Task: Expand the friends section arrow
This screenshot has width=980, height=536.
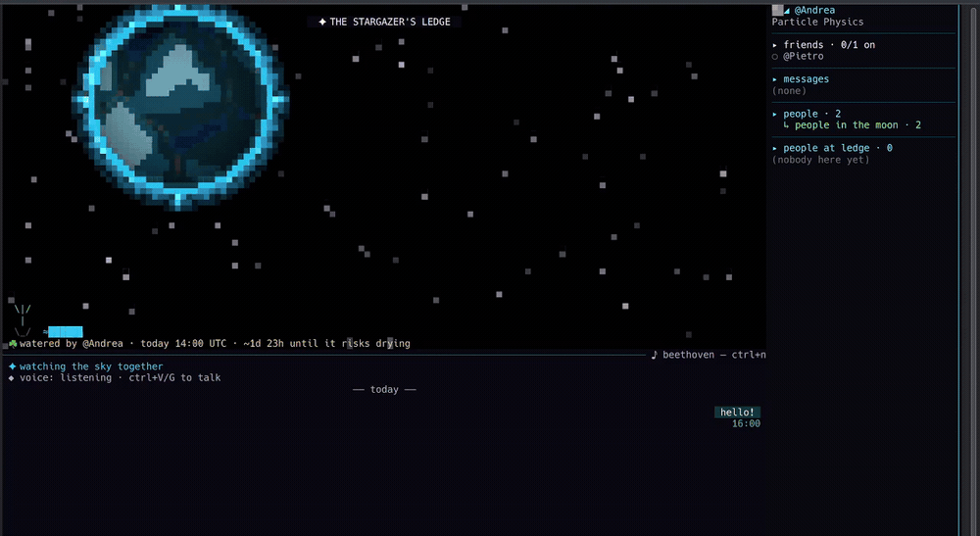Action: pyautogui.click(x=775, y=45)
